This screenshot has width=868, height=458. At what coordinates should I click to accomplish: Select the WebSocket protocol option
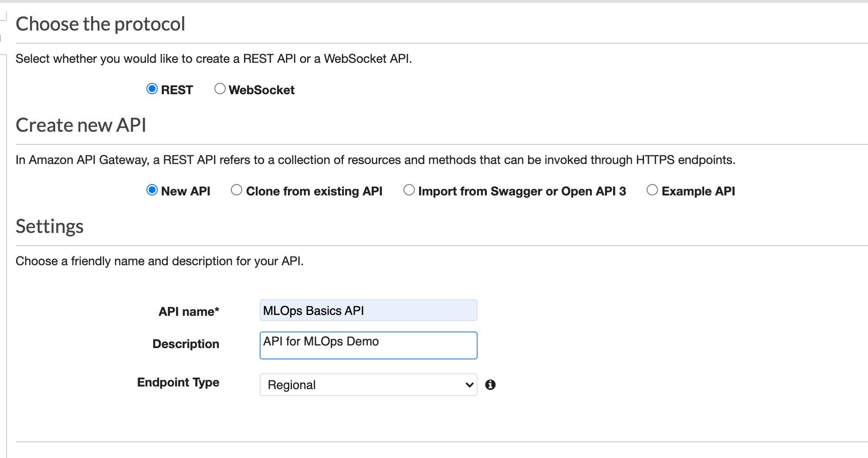pyautogui.click(x=220, y=89)
